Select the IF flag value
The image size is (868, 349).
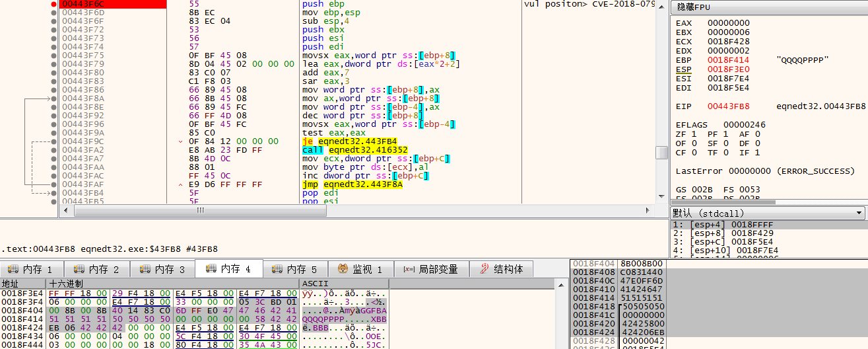coord(758,153)
